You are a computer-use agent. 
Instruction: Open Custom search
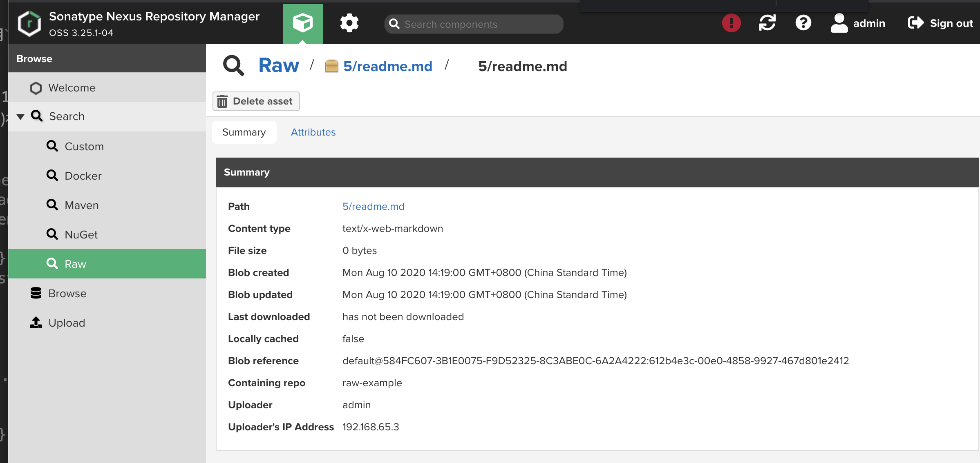107,146
